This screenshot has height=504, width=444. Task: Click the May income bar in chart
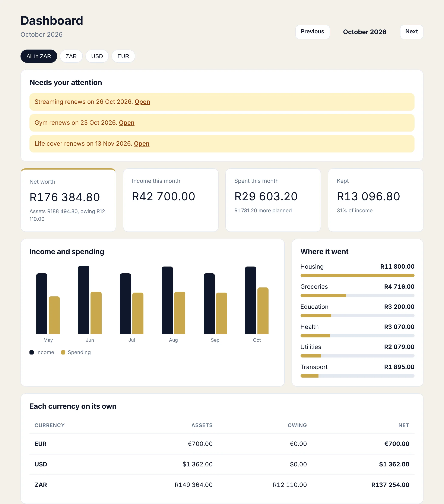tap(42, 303)
